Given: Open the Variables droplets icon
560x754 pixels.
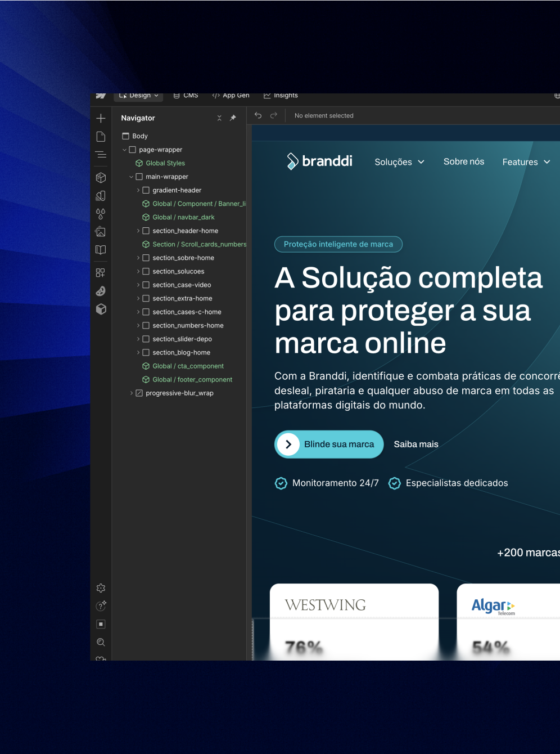Looking at the screenshot, I should (x=101, y=214).
